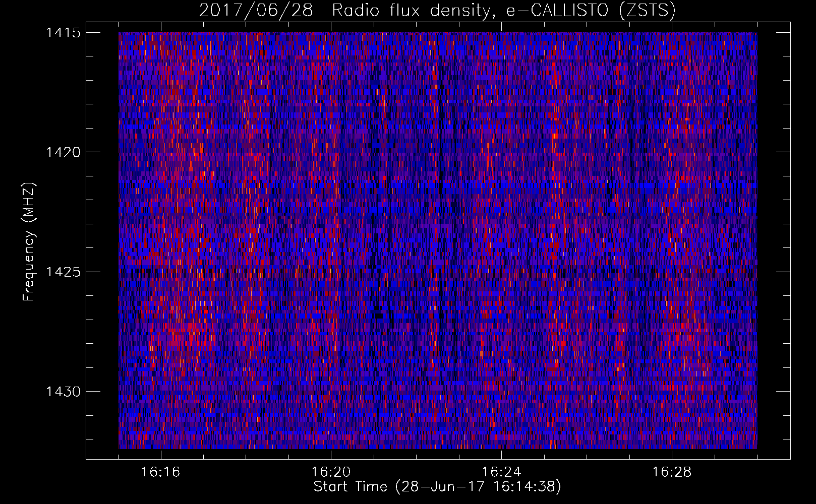Screen dimensions: 816x504
Task: Click the 'Frequency (MHZ)' axis title
Action: click(x=29, y=242)
